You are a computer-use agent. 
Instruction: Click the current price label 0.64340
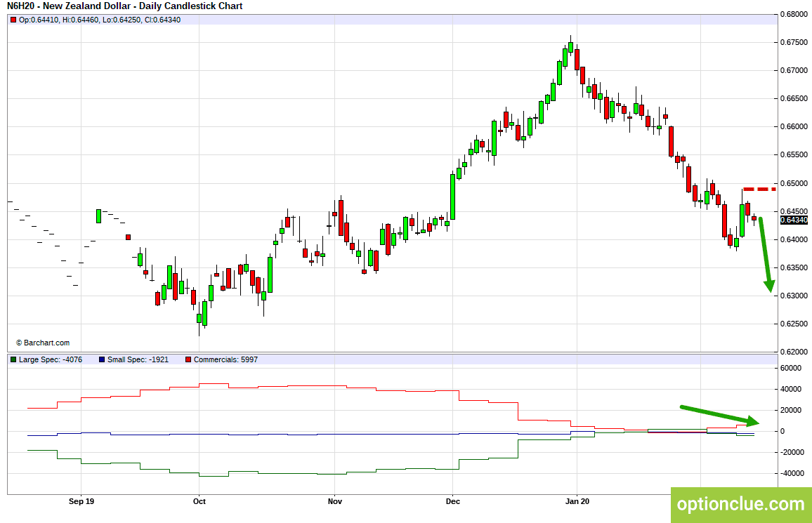[x=793, y=220]
